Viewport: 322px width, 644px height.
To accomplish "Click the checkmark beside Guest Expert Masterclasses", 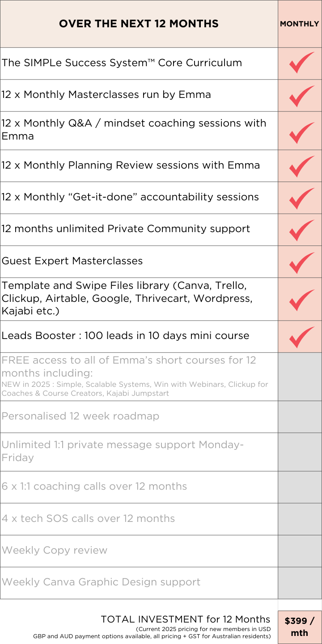I will click(x=301, y=263).
